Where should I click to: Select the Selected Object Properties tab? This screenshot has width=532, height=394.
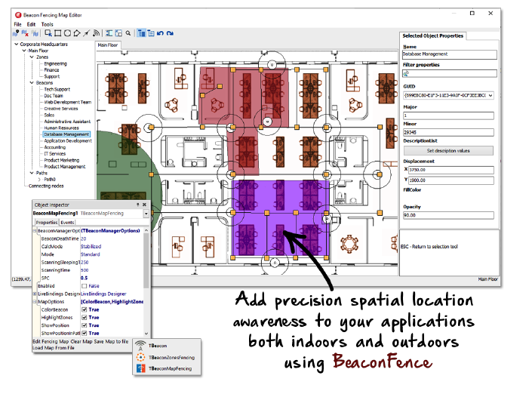tap(432, 36)
